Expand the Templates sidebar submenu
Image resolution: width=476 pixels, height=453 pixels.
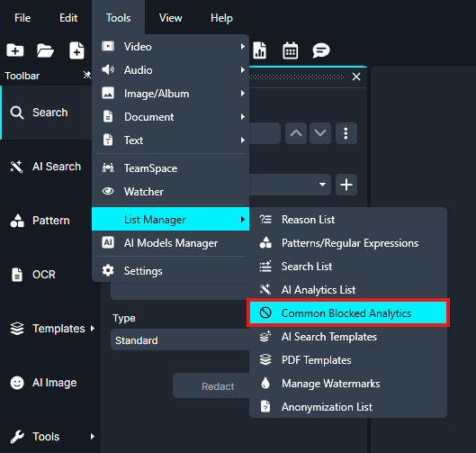click(x=93, y=329)
